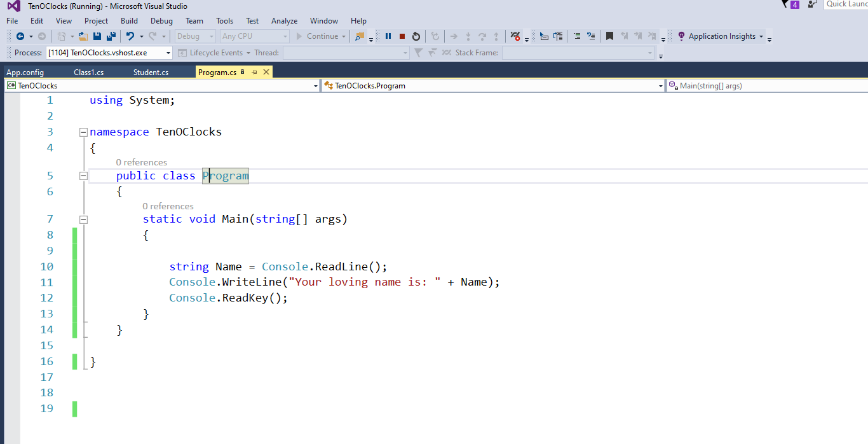
Task: Collapse the namespace TenOClocks code block
Action: point(83,132)
